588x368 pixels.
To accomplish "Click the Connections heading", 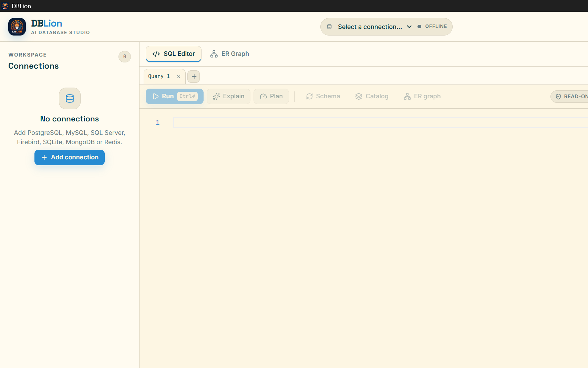I will [33, 66].
